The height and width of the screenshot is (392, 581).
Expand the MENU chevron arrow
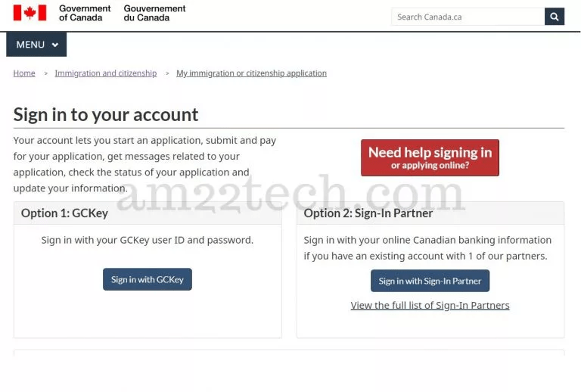pos(55,45)
